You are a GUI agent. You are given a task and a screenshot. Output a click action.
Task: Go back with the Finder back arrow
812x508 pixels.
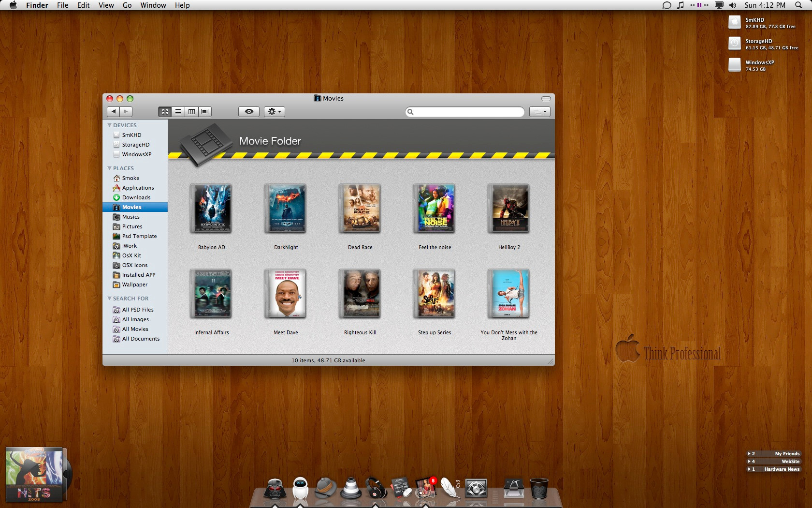click(x=114, y=111)
